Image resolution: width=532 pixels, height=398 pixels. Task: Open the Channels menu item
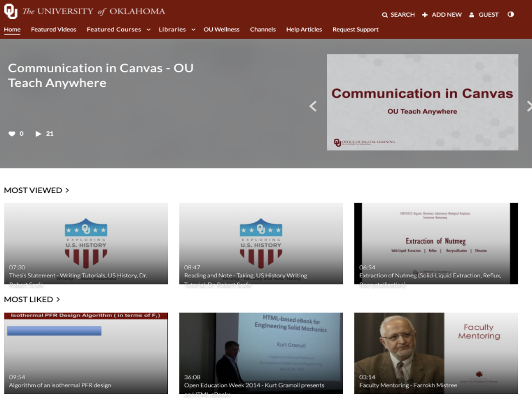click(263, 30)
